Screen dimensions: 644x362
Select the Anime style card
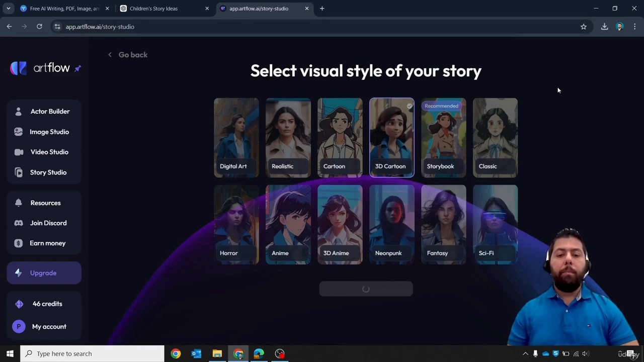point(288,224)
